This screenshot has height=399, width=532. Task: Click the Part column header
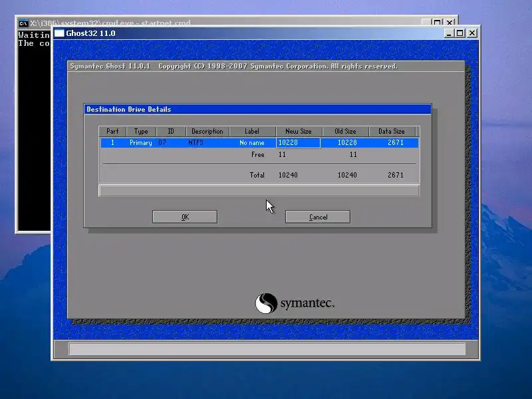[x=112, y=131]
